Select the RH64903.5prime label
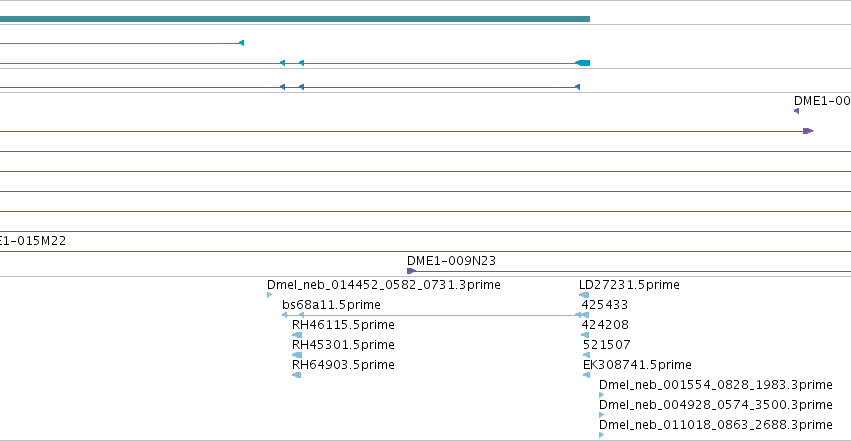This screenshot has width=851, height=441. [x=343, y=365]
